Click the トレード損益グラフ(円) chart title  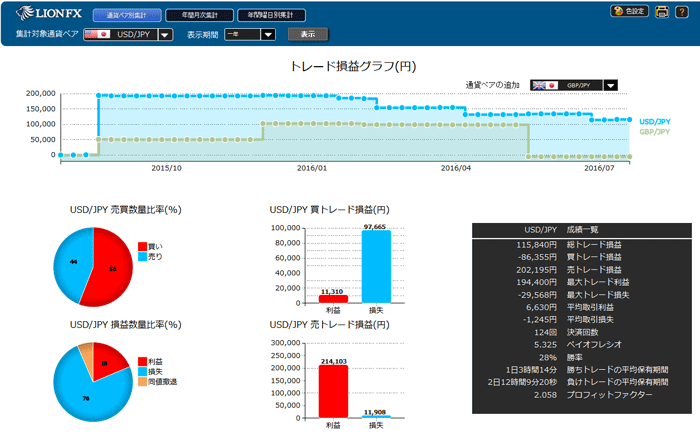353,67
